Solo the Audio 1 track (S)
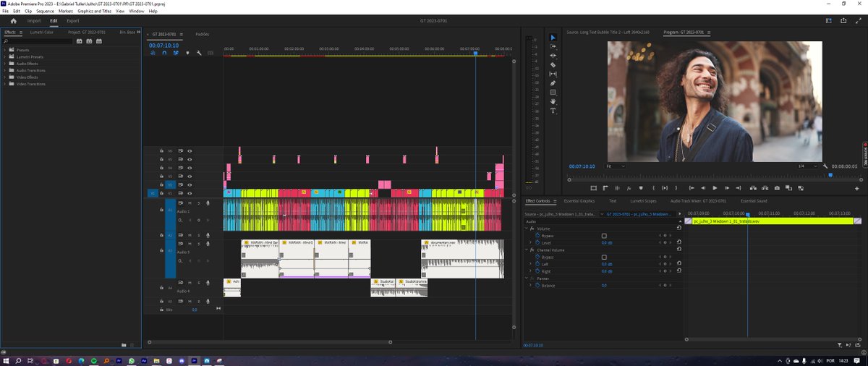868x366 pixels. (199, 203)
